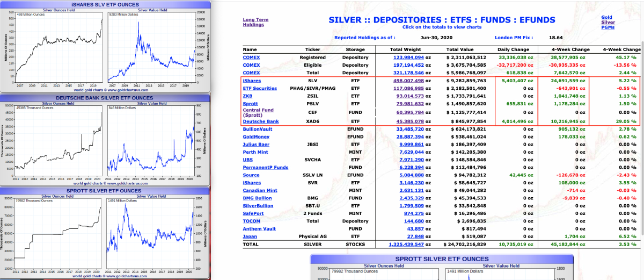
Task: View chart for total weight 123,984,094 oz
Action: (409, 57)
